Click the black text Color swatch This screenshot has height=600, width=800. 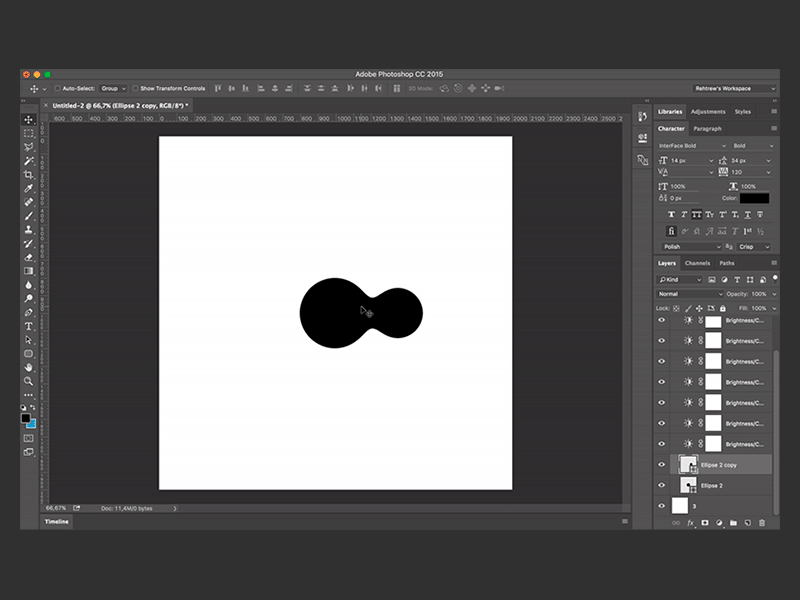click(x=754, y=198)
